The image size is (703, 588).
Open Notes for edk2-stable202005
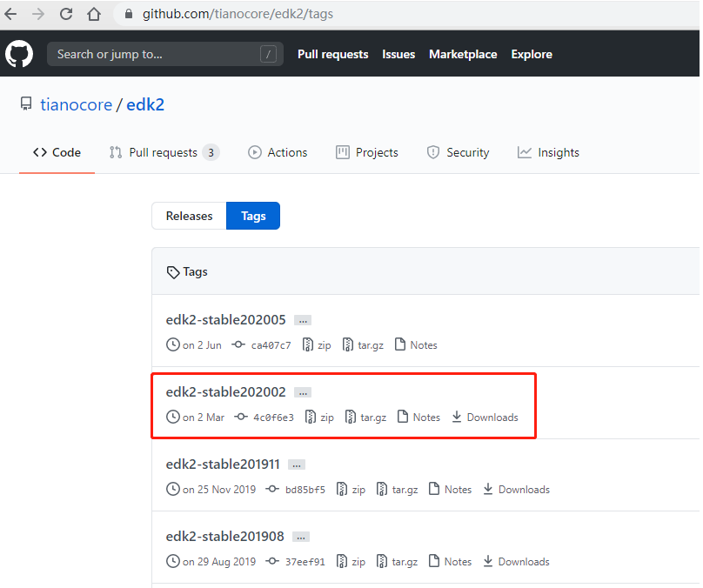click(416, 345)
